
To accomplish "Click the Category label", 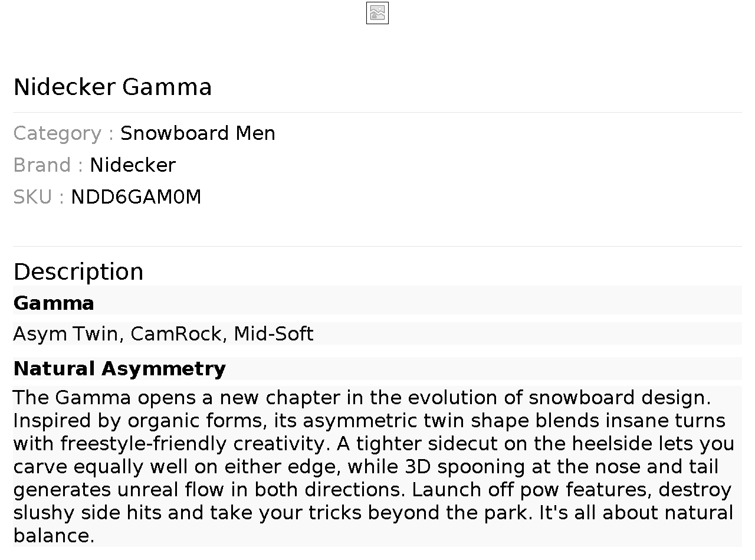I will [57, 133].
